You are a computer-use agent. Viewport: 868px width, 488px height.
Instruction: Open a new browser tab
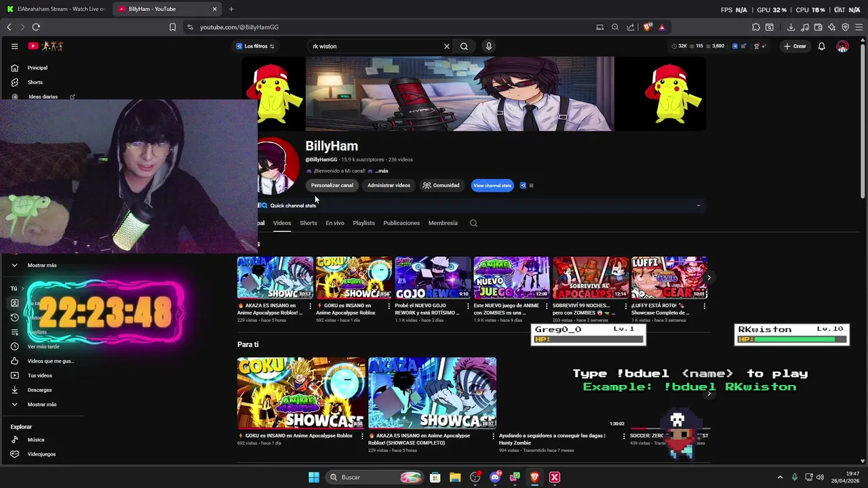point(231,9)
